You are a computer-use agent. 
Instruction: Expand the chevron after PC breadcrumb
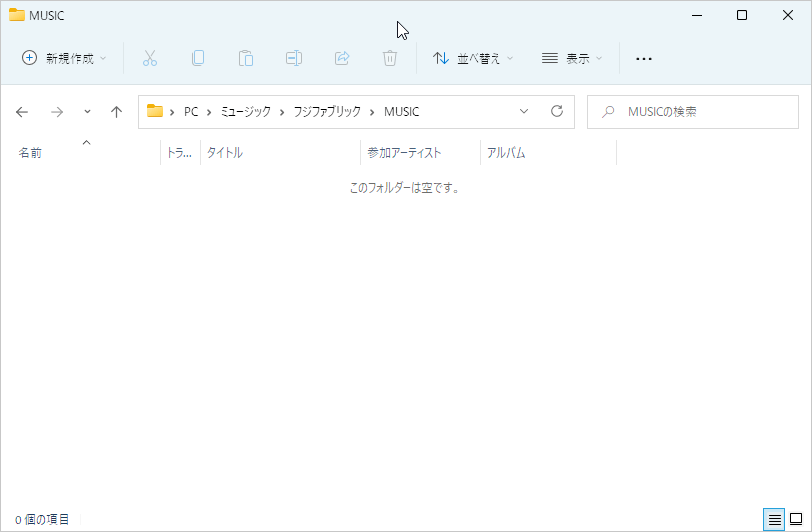pos(209,112)
